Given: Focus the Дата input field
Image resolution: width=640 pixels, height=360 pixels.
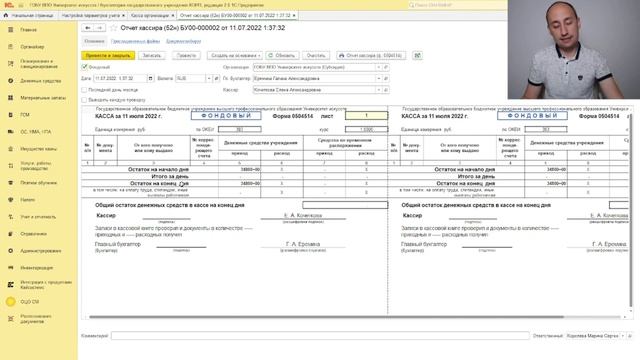Looking at the screenshot, I should [x=120, y=78].
